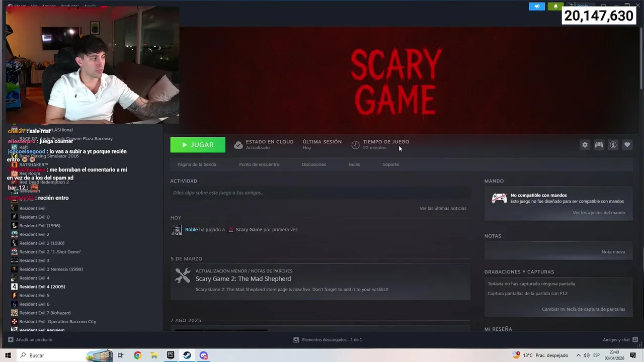Switch to Steam taskbar icon
The image size is (644, 362).
coord(187,355)
